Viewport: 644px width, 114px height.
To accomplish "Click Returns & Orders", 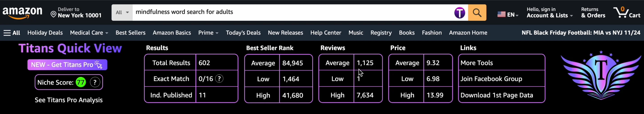I will coord(593,13).
